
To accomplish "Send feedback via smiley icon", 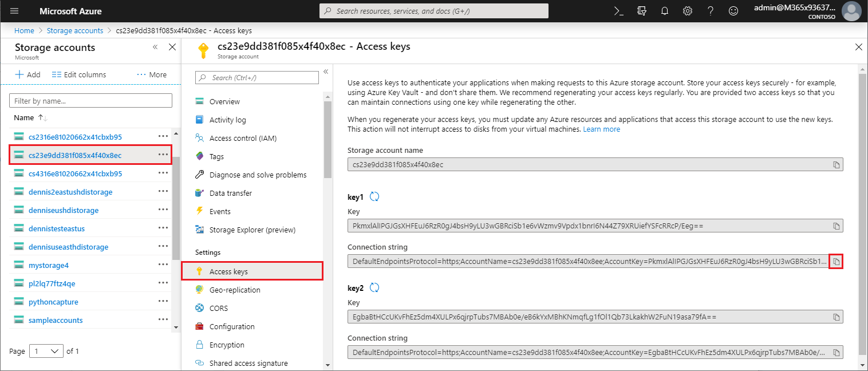I will 733,11.
